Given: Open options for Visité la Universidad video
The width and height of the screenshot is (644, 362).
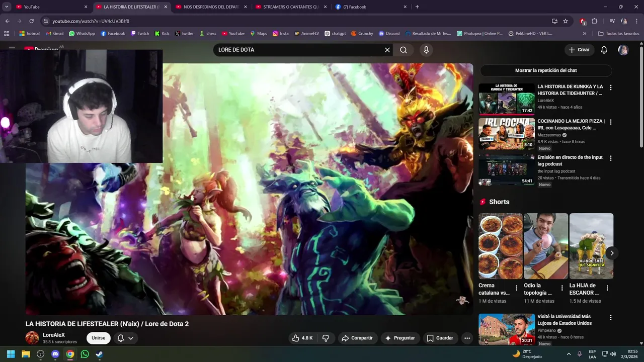Looking at the screenshot, I should 611,318.
